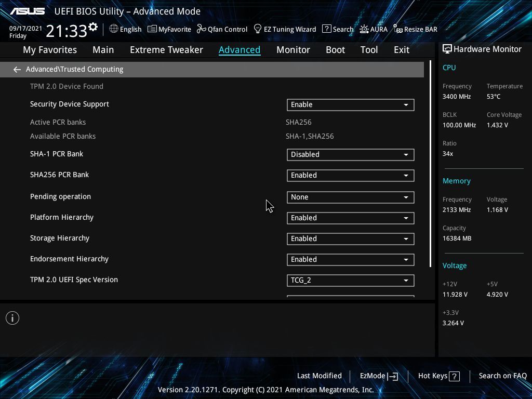Click Available PCR banks label

(x=63, y=137)
